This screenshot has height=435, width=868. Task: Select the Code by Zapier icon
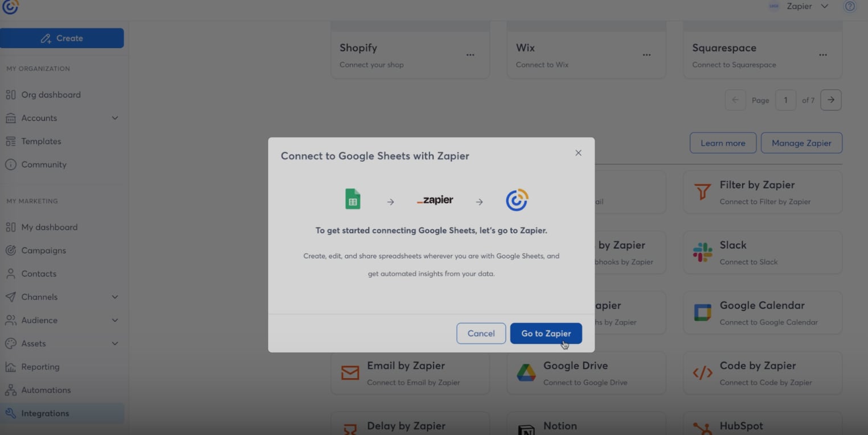(702, 373)
